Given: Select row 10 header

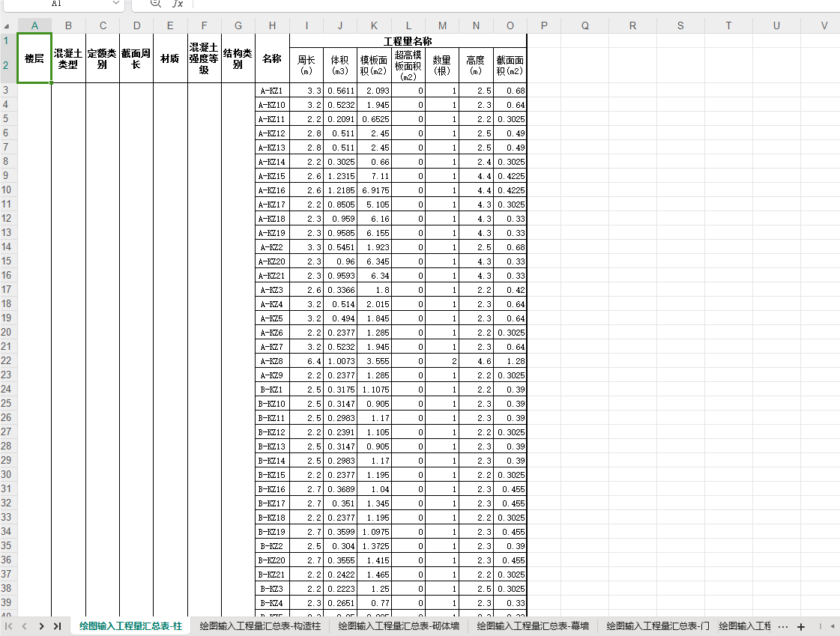Looking at the screenshot, I should (x=7, y=190).
